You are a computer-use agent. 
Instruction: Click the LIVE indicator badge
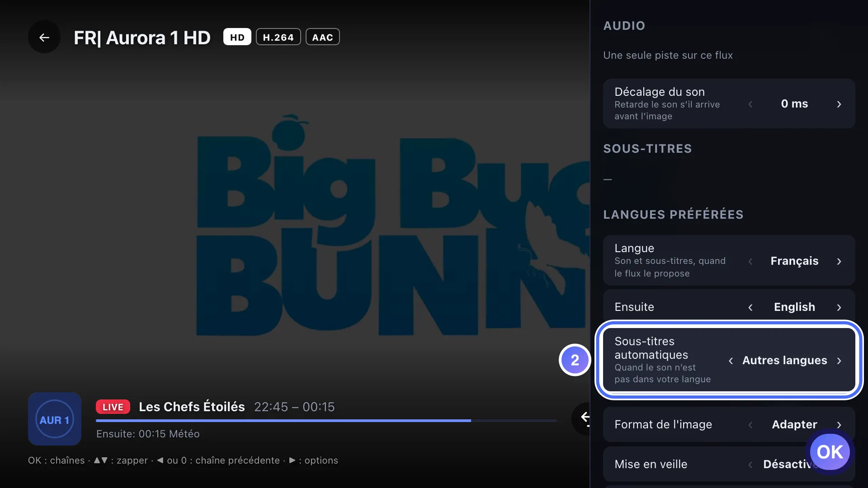click(113, 407)
